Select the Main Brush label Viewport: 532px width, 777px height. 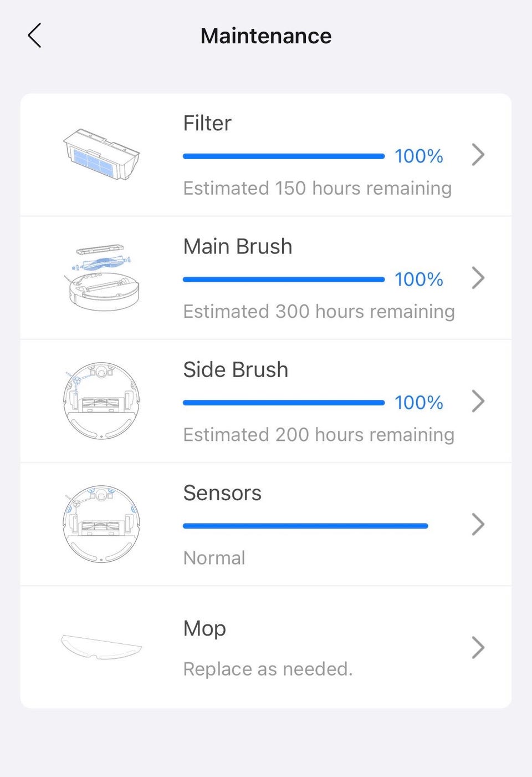tap(238, 246)
